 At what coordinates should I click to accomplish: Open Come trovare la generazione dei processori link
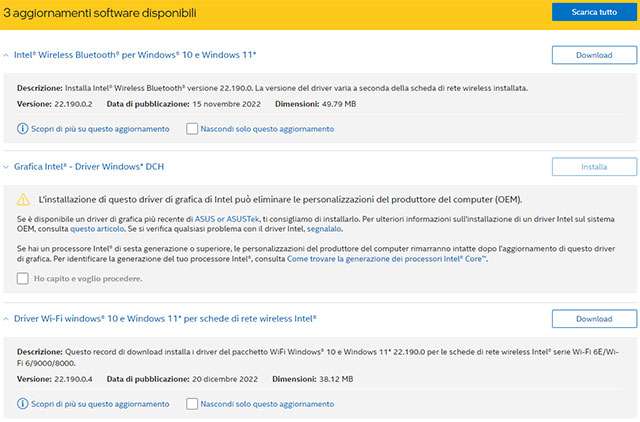coord(387,259)
